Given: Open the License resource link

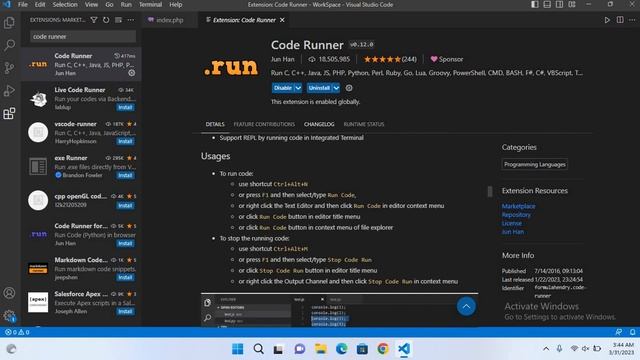Looking at the screenshot, I should pyautogui.click(x=511, y=223).
